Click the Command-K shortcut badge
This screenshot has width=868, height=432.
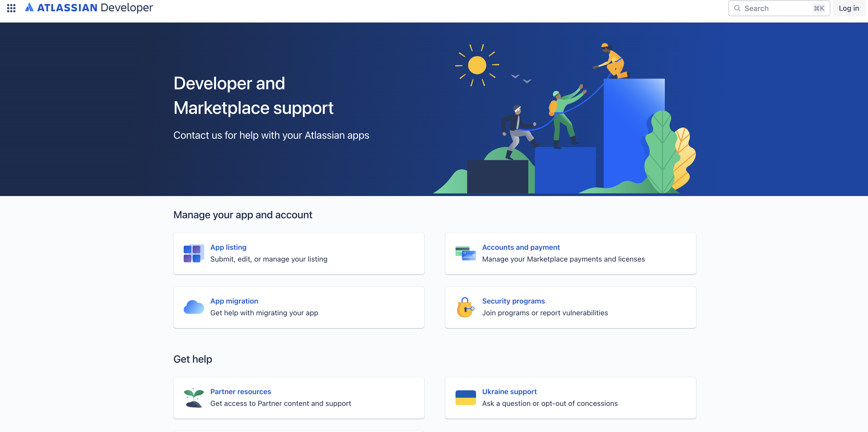click(819, 8)
